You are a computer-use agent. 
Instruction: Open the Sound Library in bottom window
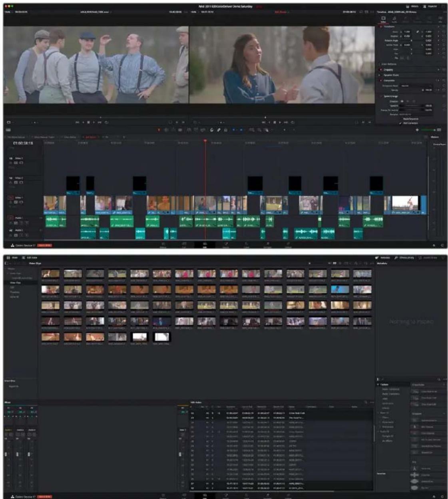[428, 257]
